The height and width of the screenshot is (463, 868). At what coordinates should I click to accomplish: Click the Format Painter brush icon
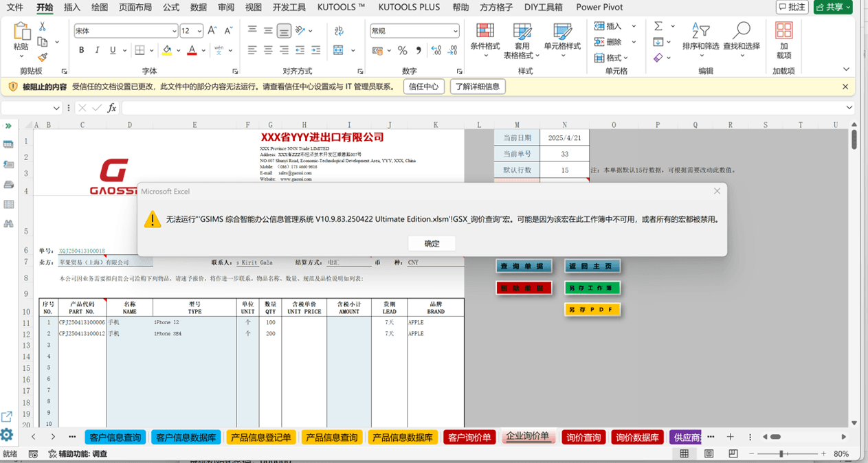click(x=43, y=58)
